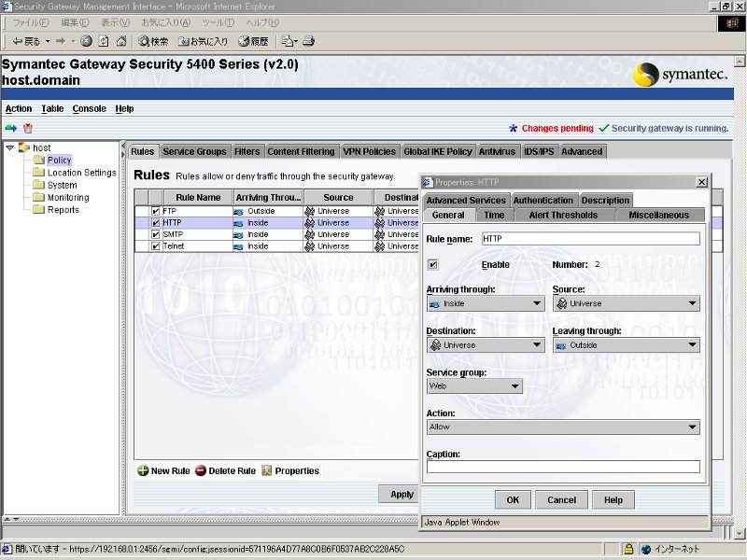Click the Symantec logo
Screen dimensions: 747x560
pos(680,75)
